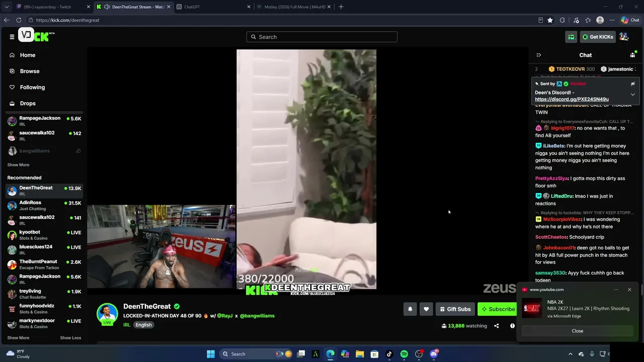
Task: Open the @bangwilliams mention link
Action: pyautogui.click(x=257, y=316)
